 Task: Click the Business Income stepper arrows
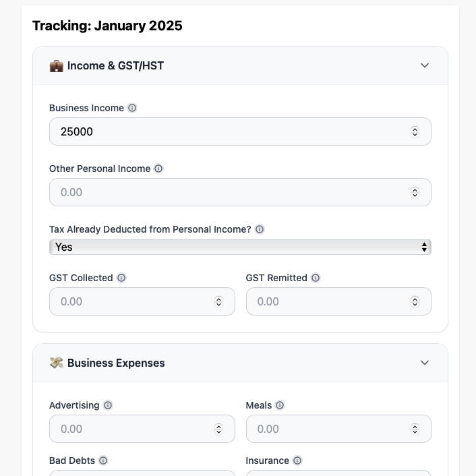pos(415,131)
